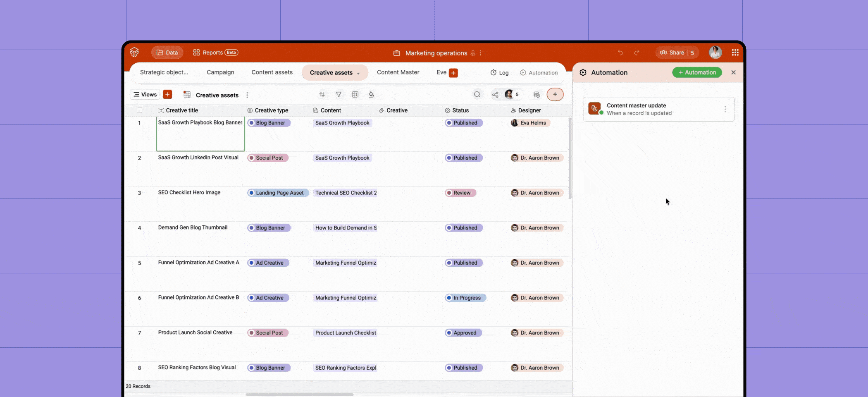
Task: Open the sort options icon
Action: tap(322, 94)
